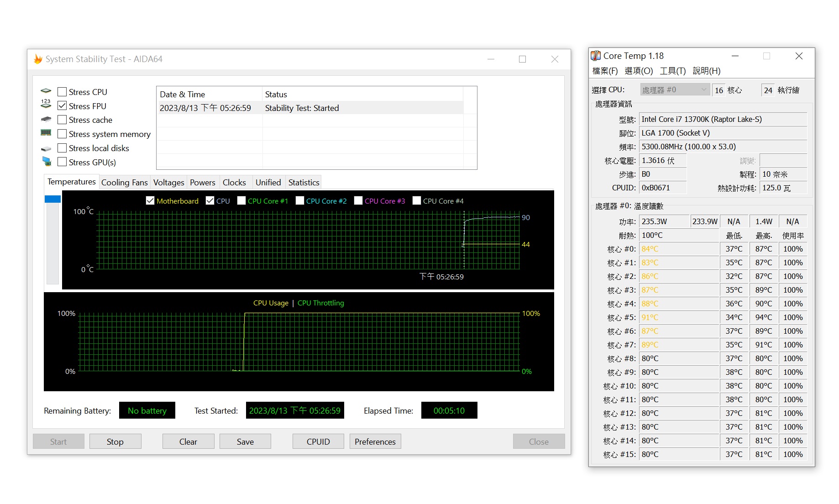Screen dimensions: 839x504
Task: Click the Core Temp app icon in title bar
Action: click(596, 56)
